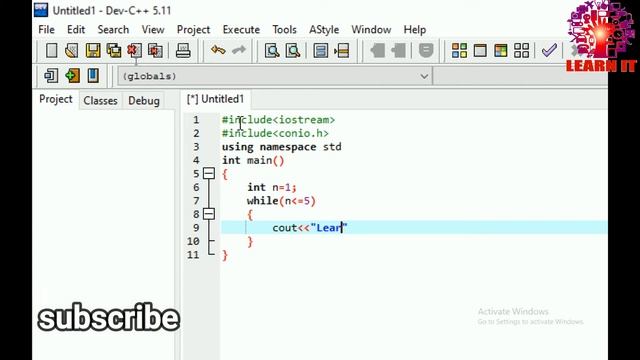This screenshot has width=640, height=360.
Task: Switch to the Project panel tab
Action: pyautogui.click(x=56, y=99)
